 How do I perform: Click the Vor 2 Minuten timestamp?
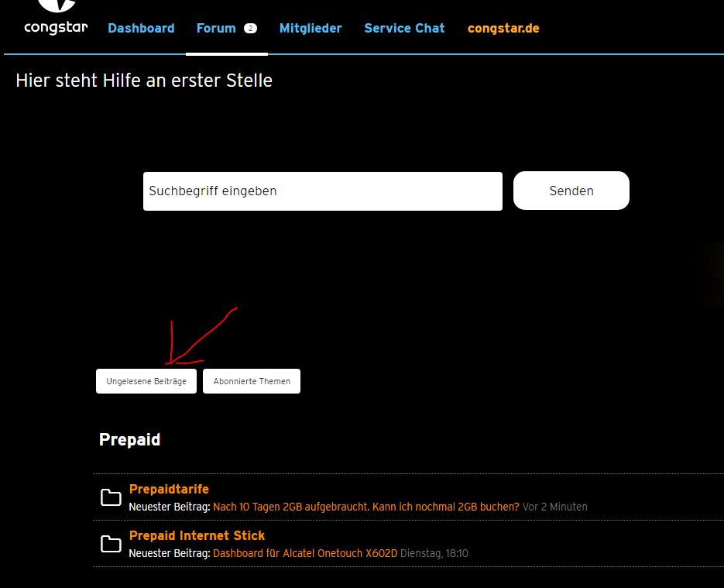[554, 507]
